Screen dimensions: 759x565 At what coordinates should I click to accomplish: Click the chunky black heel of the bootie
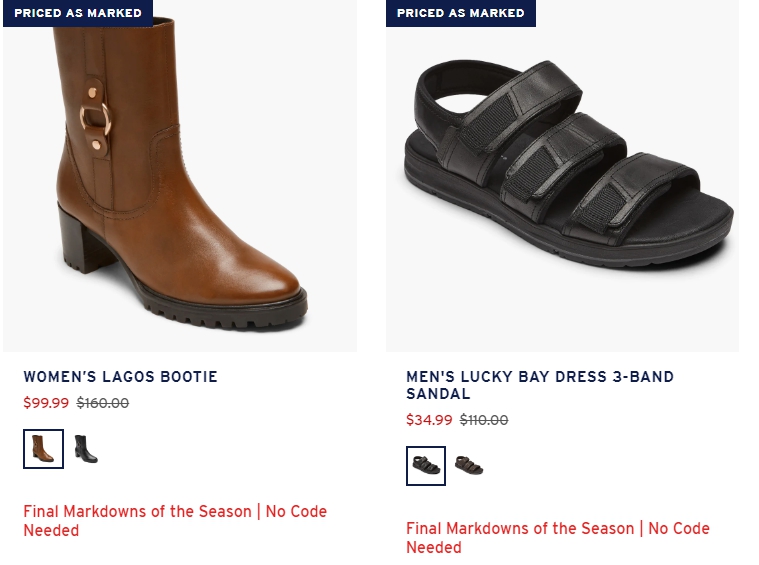pos(83,241)
